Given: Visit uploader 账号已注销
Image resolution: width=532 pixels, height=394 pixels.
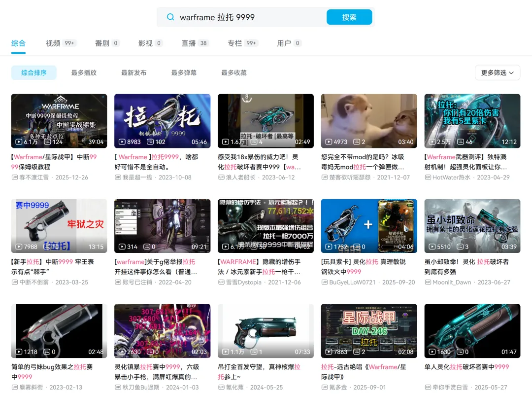Looking at the screenshot, I should 137,282.
